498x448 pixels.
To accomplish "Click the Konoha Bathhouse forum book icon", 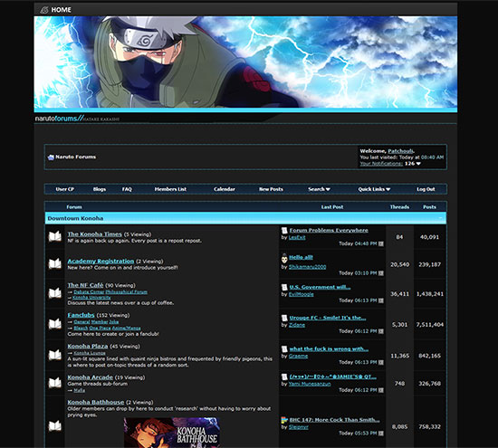I will coord(54,425).
